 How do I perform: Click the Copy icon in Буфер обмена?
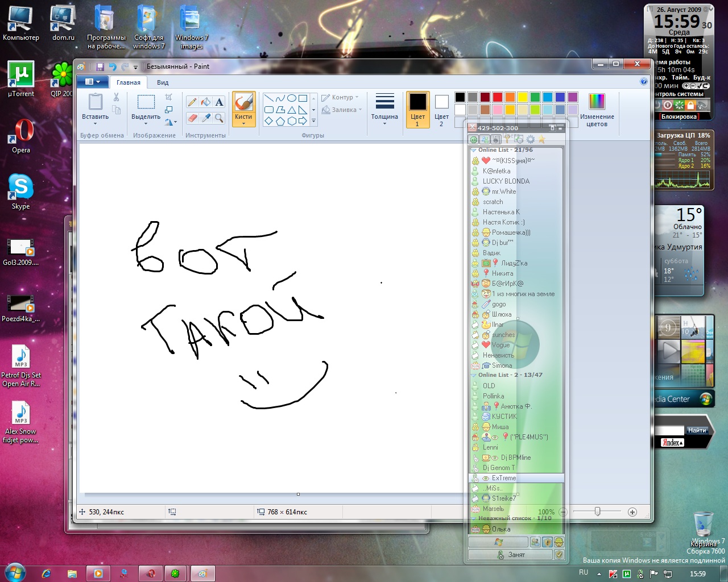(116, 110)
